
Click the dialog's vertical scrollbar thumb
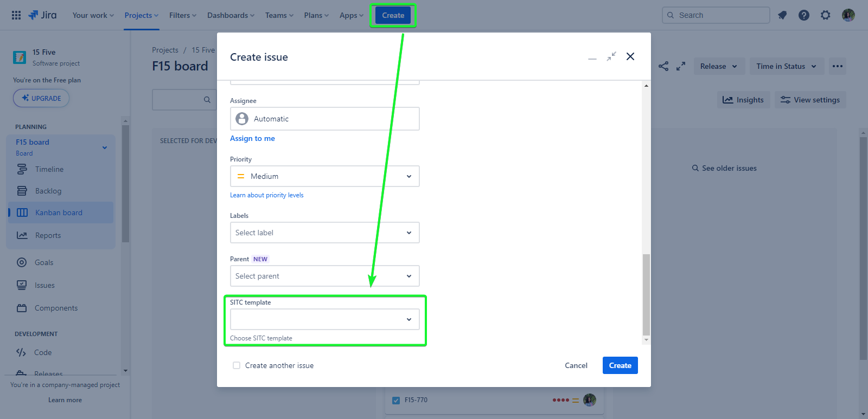click(x=646, y=294)
